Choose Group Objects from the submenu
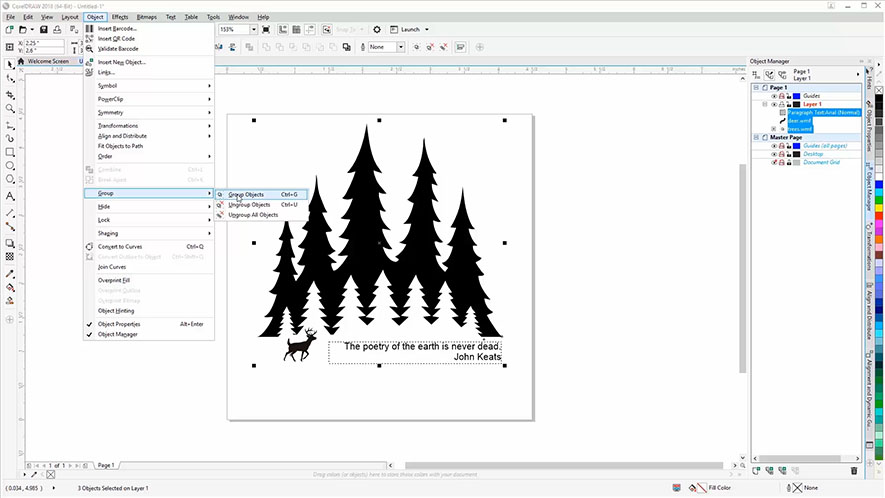885x498 pixels. 246,194
